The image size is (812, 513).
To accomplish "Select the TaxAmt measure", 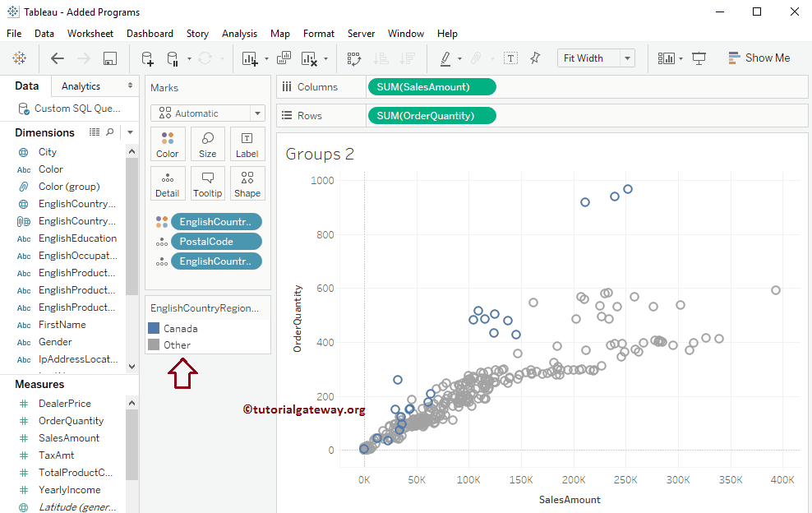I will [x=56, y=455].
